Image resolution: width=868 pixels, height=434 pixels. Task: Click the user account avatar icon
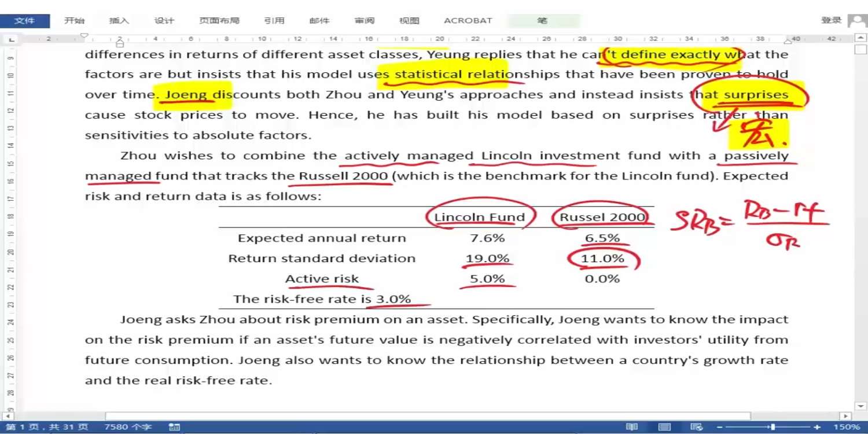pos(857,20)
